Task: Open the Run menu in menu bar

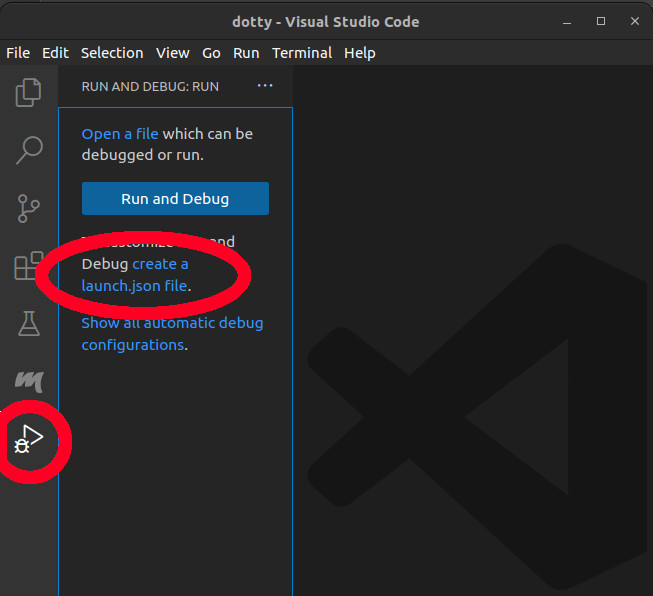Action: click(246, 53)
